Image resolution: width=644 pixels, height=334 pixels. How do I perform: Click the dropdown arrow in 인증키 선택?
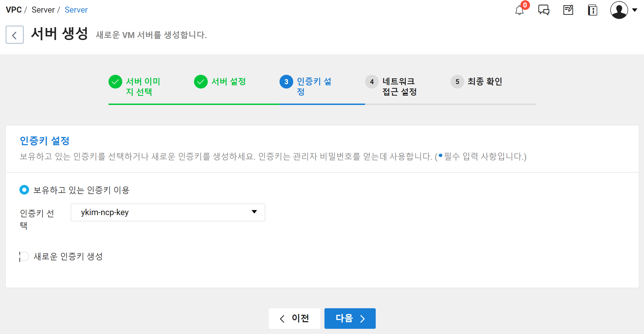coord(254,212)
